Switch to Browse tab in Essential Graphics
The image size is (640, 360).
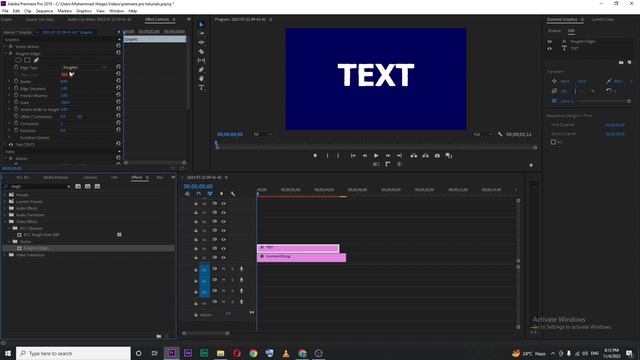(554, 31)
